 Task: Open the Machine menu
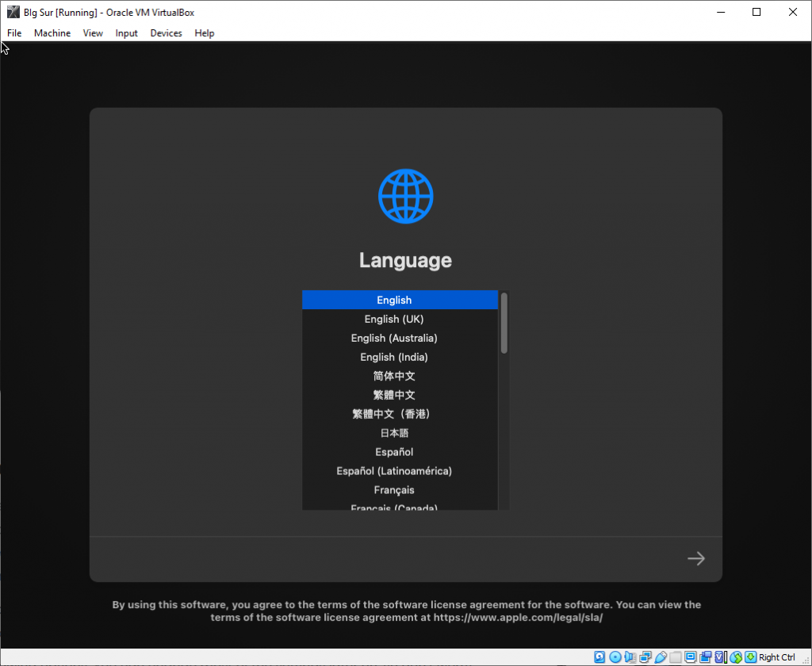pos(52,33)
